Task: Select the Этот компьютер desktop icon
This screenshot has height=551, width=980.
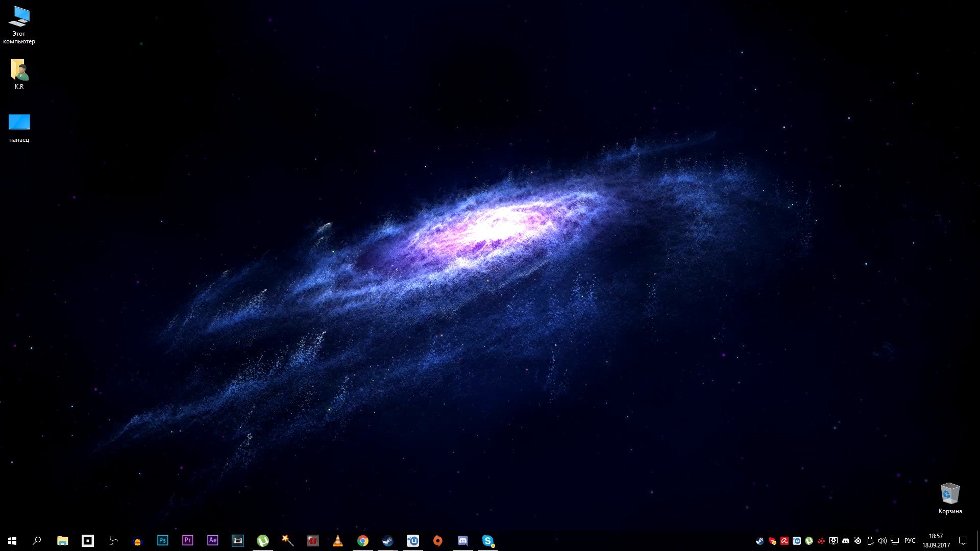Action: coord(19,18)
